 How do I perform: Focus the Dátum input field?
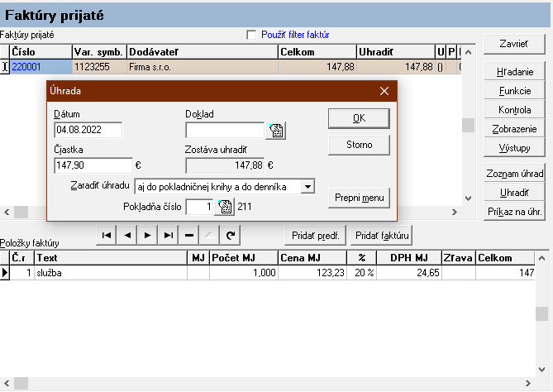point(88,130)
